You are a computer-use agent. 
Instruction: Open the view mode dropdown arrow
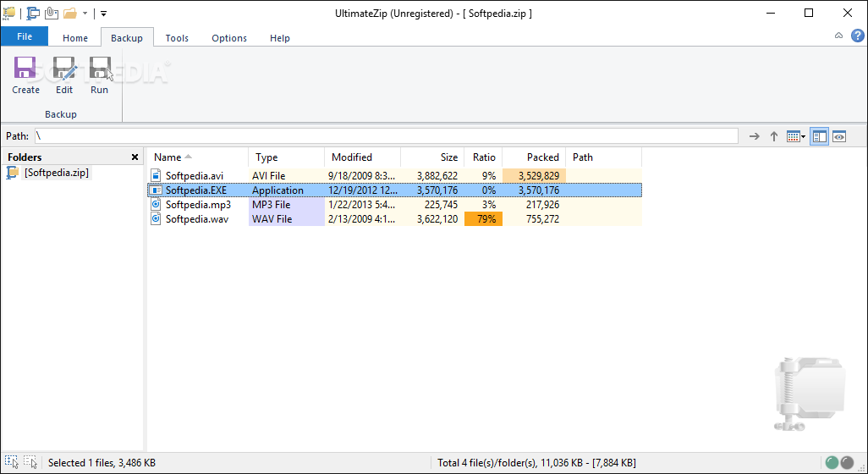[x=803, y=137]
